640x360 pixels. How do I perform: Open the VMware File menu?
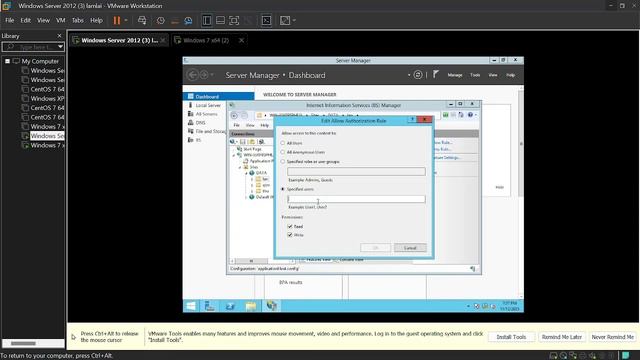[9, 20]
